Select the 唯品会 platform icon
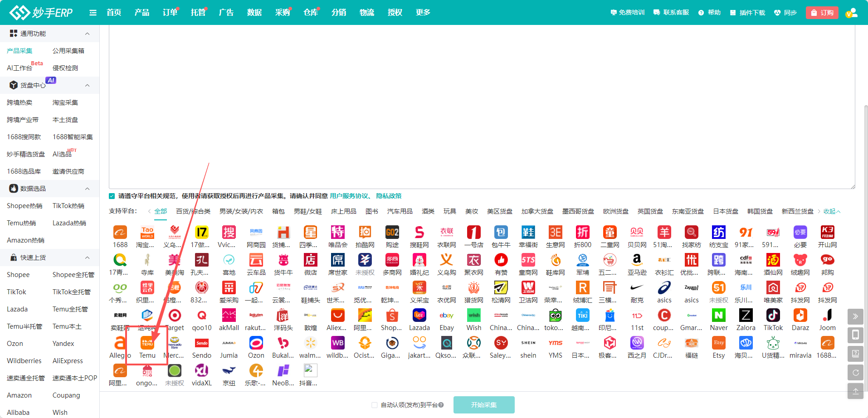868x418 pixels. 338,233
